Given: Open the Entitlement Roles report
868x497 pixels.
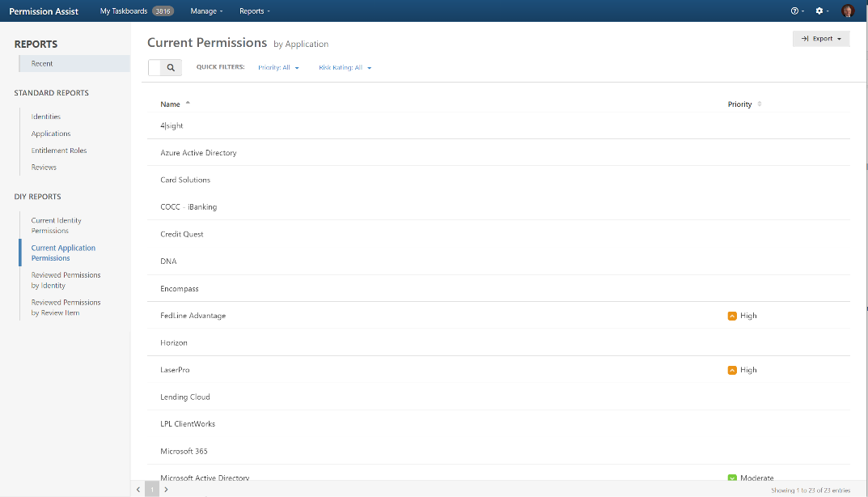Looking at the screenshot, I should pyautogui.click(x=59, y=151).
